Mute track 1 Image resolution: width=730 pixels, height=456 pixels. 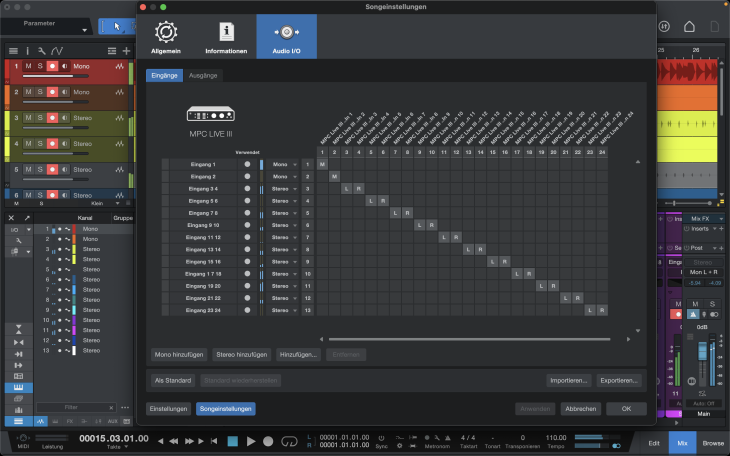tap(28, 67)
